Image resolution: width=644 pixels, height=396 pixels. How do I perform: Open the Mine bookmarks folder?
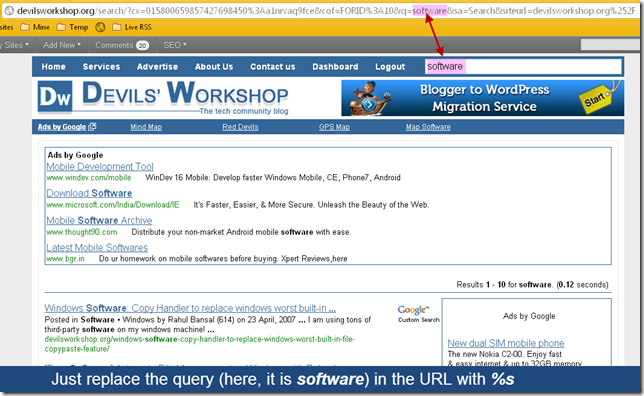35,27
